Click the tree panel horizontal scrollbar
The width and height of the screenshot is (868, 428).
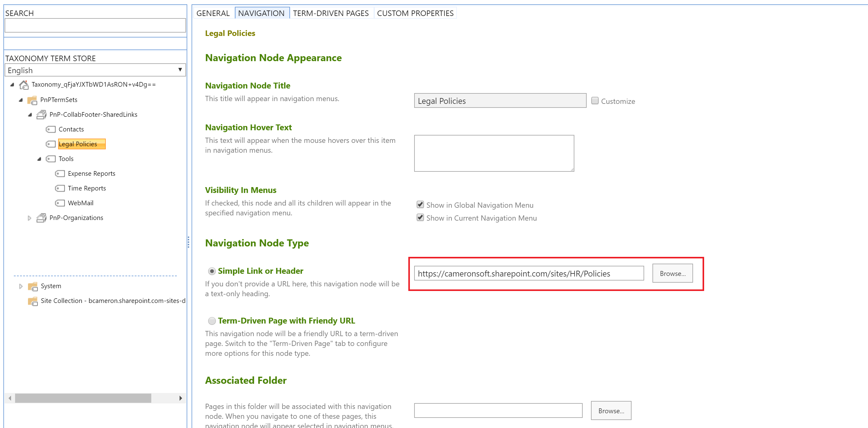(83, 398)
